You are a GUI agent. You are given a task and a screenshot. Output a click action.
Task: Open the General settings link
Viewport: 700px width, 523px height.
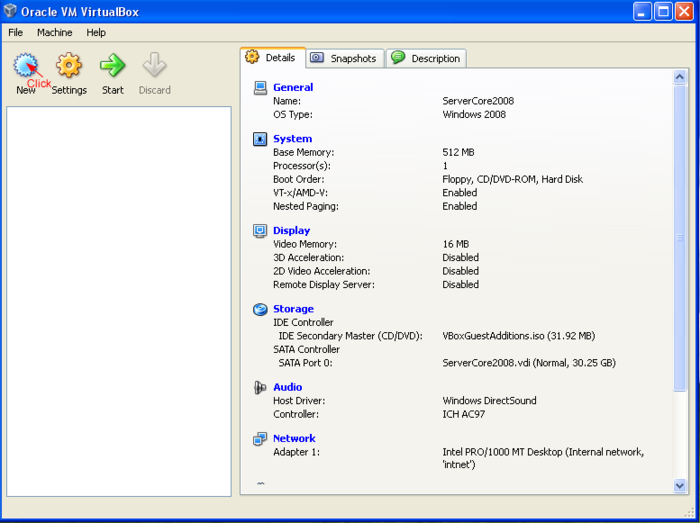(293, 87)
